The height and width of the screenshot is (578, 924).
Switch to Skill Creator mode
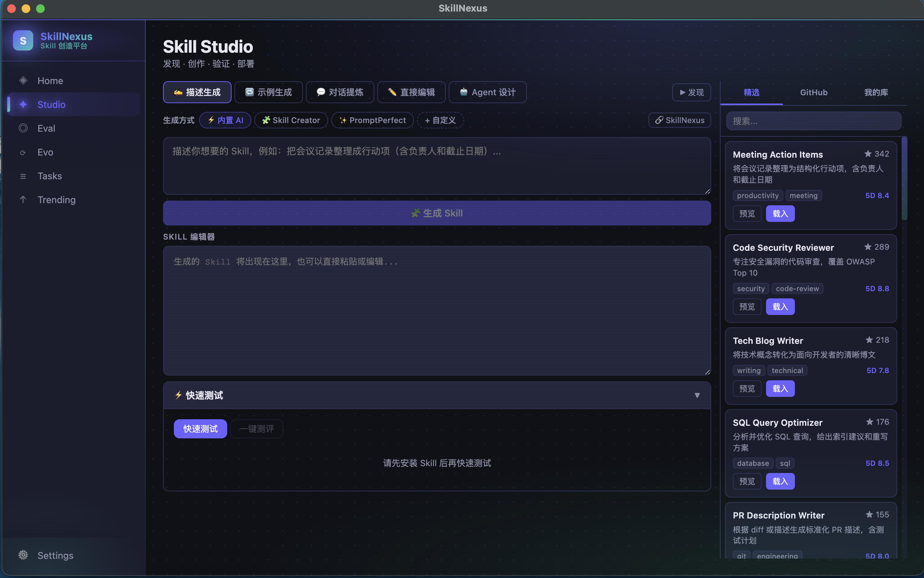pos(291,120)
